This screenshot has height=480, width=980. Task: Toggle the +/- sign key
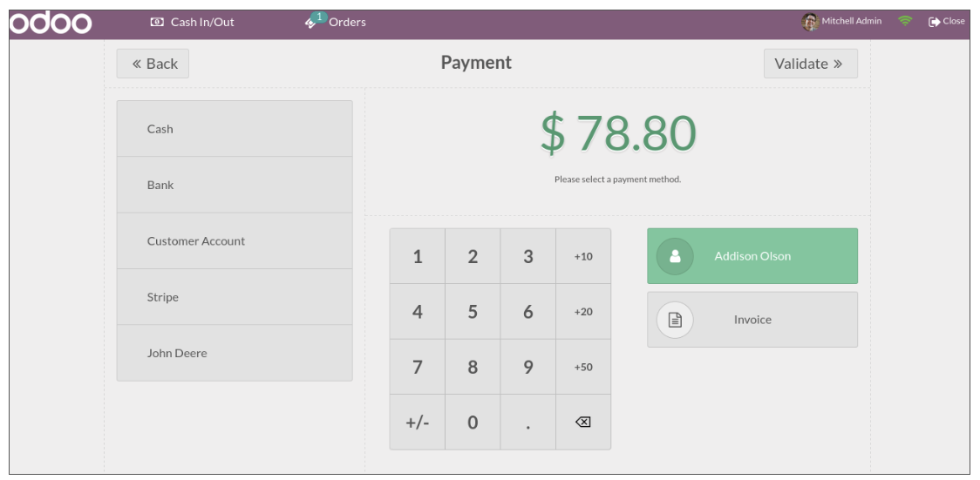(x=417, y=423)
